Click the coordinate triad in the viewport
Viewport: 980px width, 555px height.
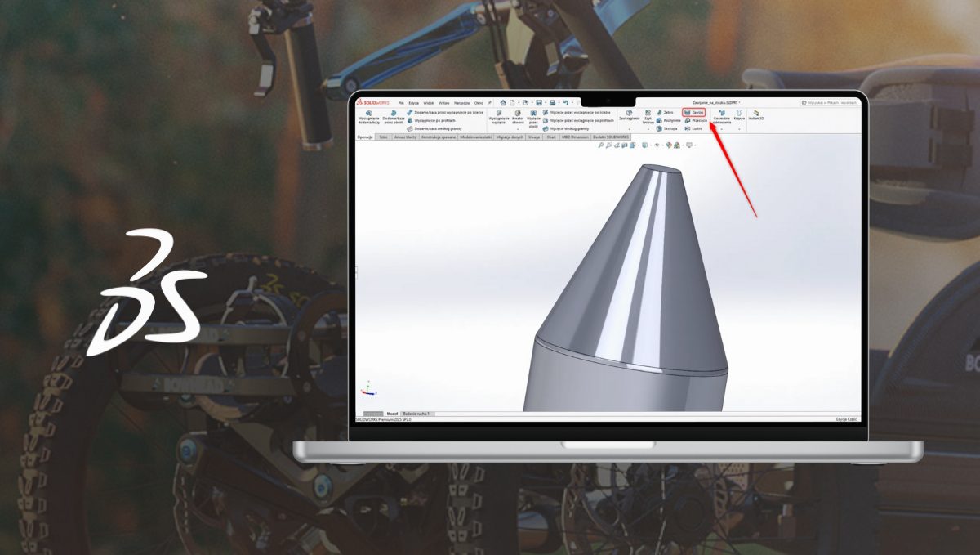367,389
